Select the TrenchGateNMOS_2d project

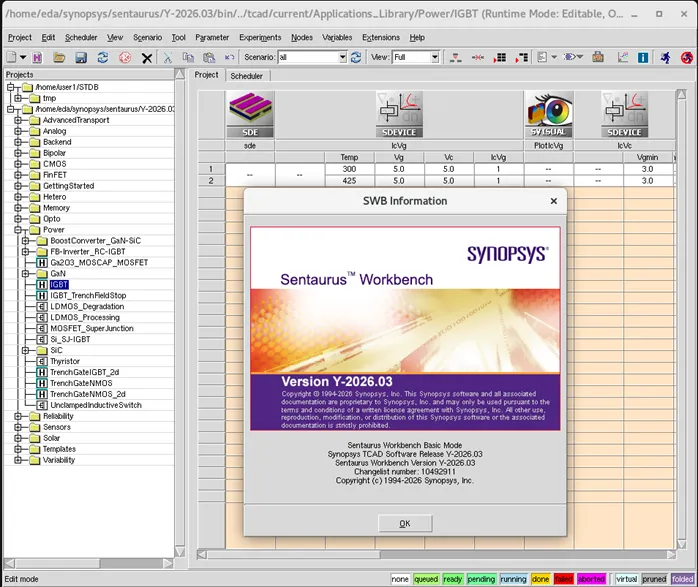[x=87, y=394]
